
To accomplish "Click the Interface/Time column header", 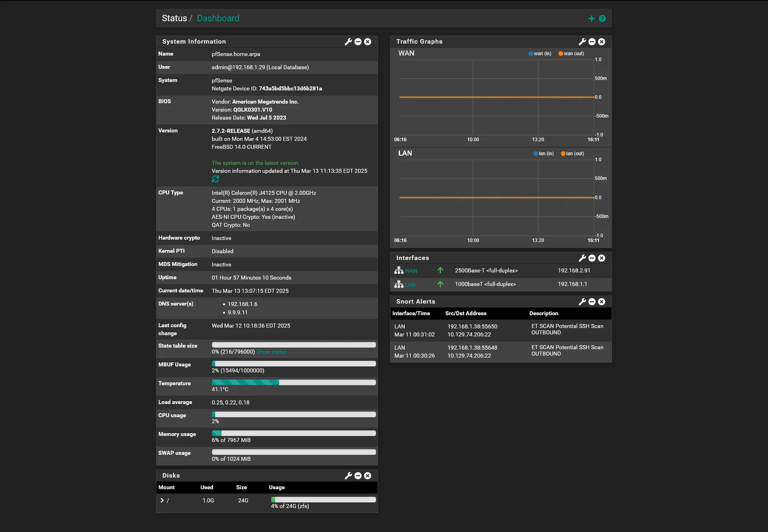I will (x=411, y=314).
